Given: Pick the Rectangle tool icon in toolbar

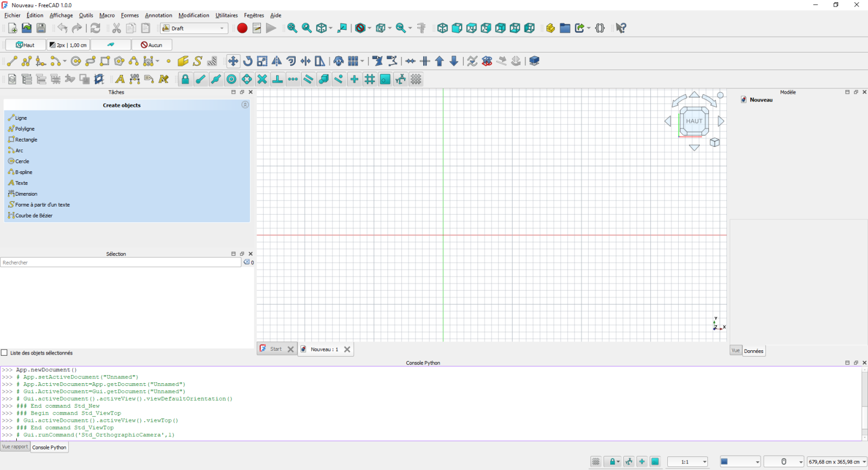Looking at the screenshot, I should point(105,61).
